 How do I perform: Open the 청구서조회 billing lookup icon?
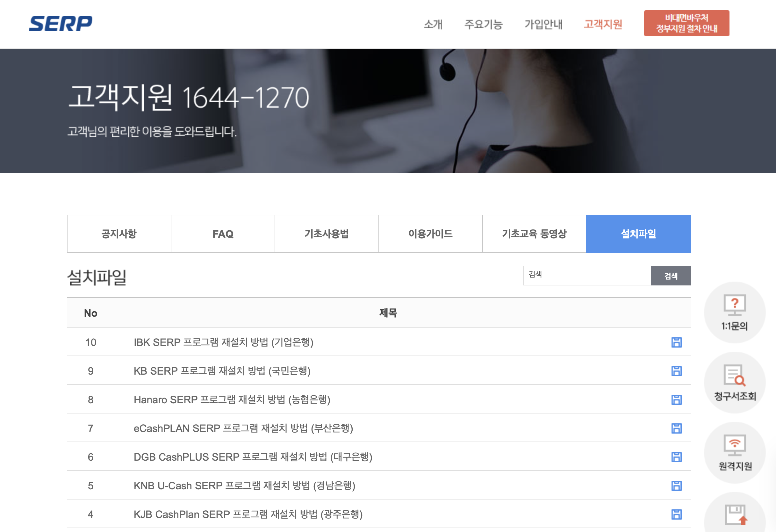pos(735,383)
